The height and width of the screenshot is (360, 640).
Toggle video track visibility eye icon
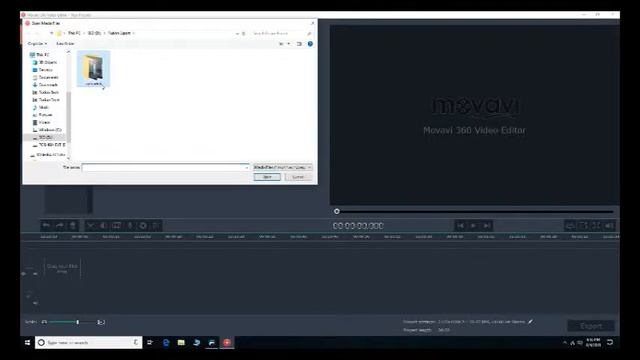pyautogui.click(x=24, y=273)
